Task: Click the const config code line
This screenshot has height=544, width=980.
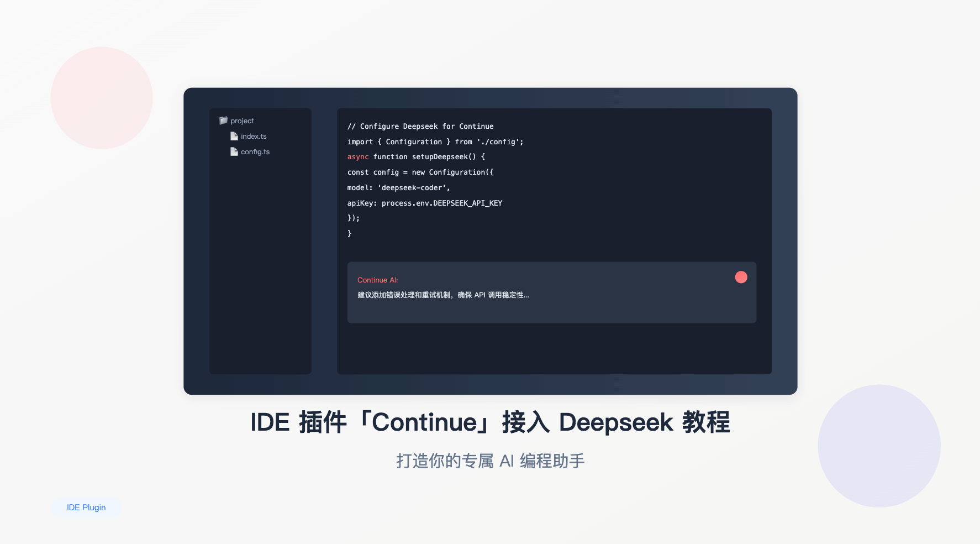Action: [420, 172]
